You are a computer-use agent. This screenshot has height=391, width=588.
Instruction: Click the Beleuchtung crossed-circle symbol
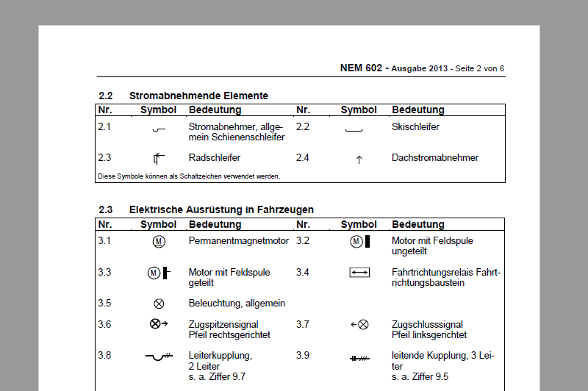(x=159, y=304)
